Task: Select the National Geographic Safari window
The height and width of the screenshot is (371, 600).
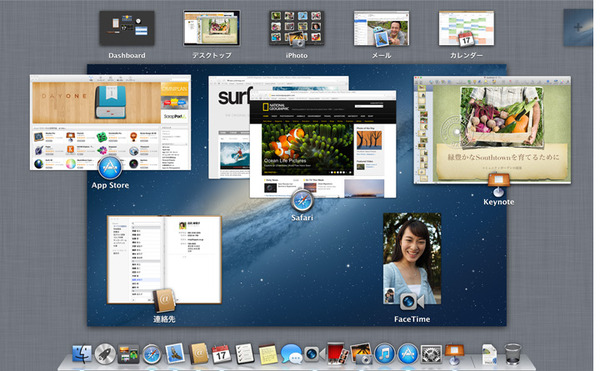Action: tap(323, 144)
